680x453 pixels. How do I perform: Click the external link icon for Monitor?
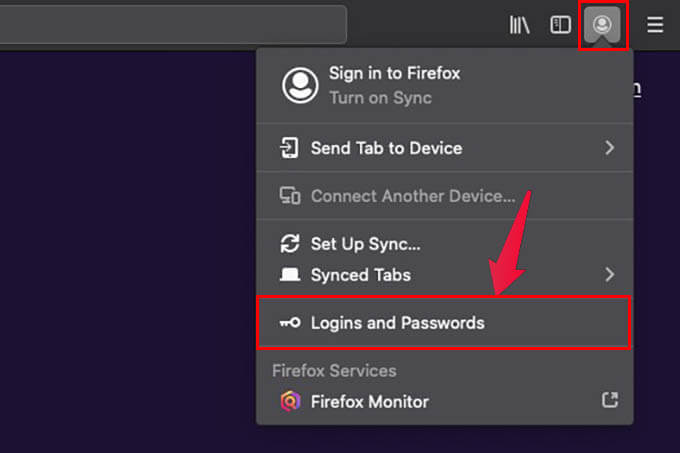pyautogui.click(x=609, y=401)
